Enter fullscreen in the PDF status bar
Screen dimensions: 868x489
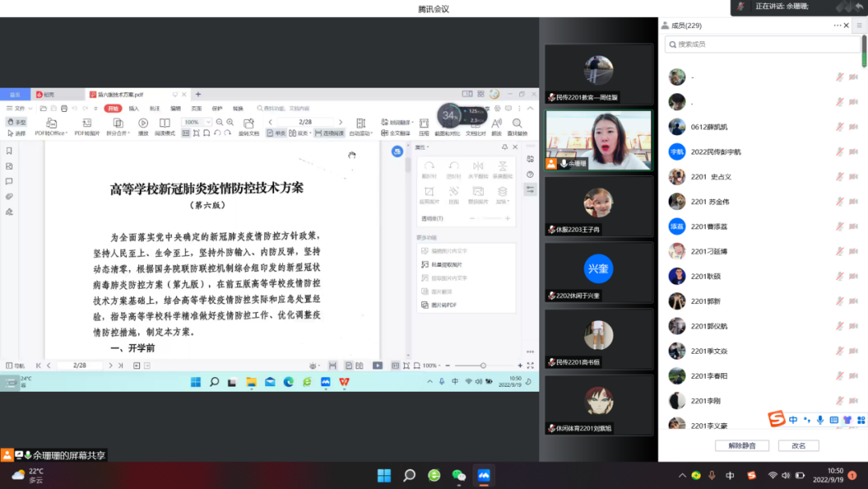[530, 365]
